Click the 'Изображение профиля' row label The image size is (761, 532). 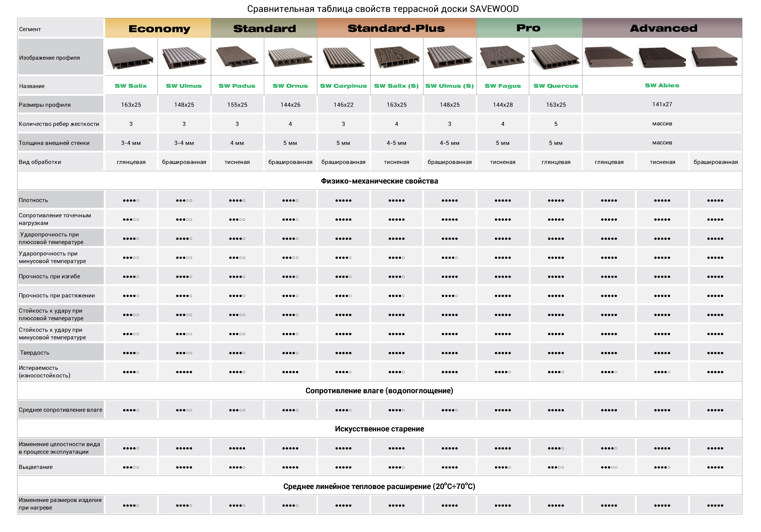(49, 58)
